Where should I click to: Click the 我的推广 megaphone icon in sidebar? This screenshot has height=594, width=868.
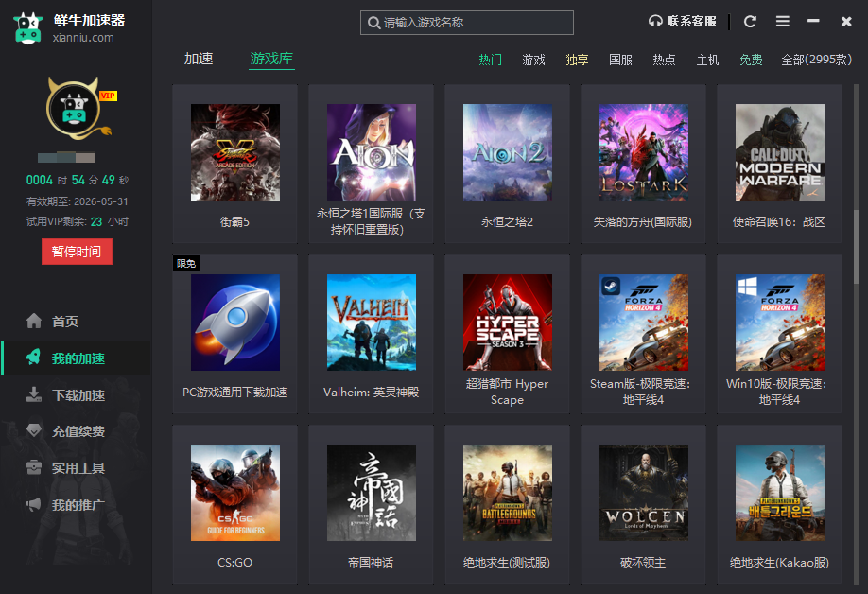34,504
